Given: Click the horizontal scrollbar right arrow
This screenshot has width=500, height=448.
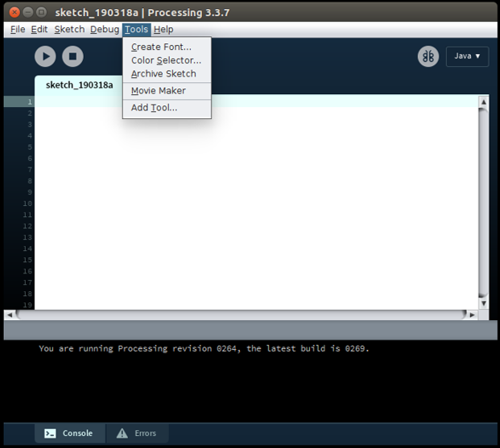Looking at the screenshot, I should coord(473,314).
